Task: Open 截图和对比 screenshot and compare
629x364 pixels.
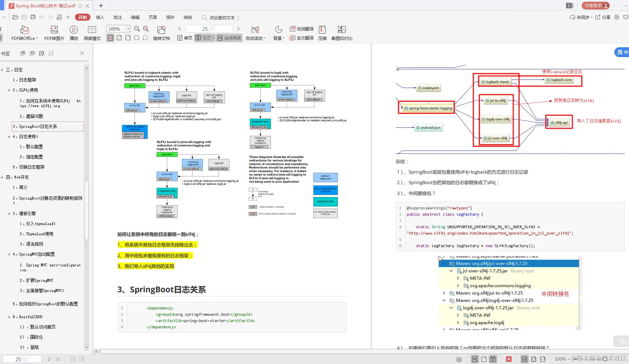Action: [x=342, y=33]
